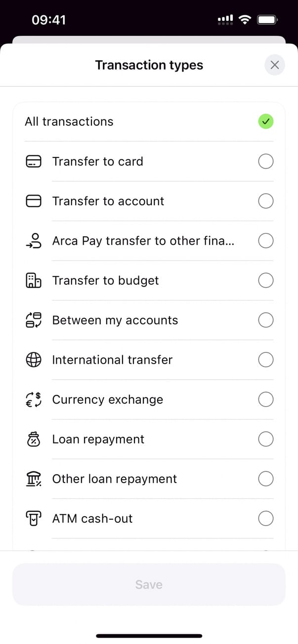
Task: Tap the ATM cash-out icon
Action: coord(33,519)
